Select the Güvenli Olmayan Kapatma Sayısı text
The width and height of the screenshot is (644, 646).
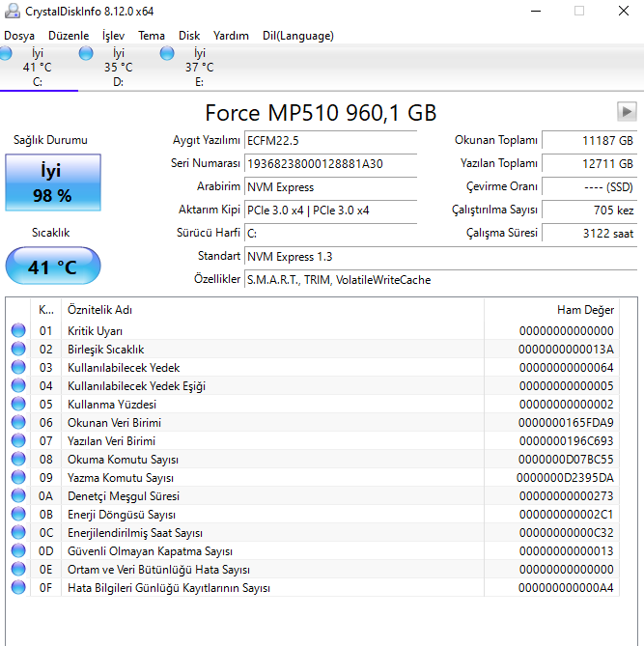pyautogui.click(x=150, y=551)
